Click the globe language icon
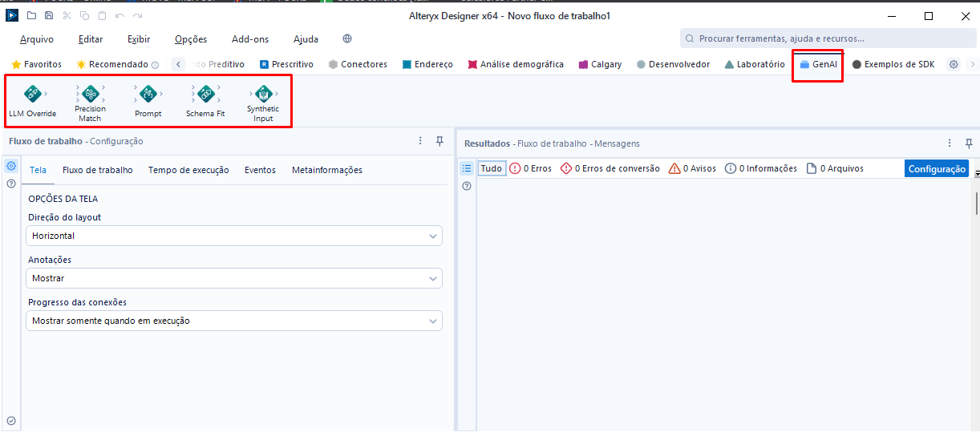This screenshot has height=432, width=980. 347,39
